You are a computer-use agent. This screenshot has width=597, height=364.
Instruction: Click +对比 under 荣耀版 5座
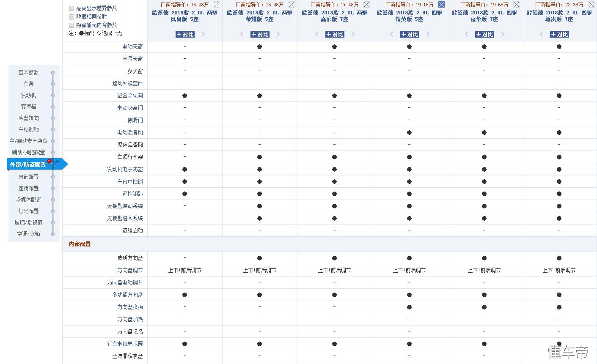point(260,34)
